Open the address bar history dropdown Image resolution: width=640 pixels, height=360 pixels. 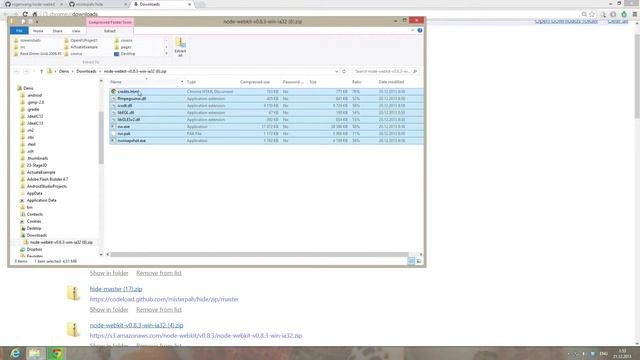click(x=337, y=71)
